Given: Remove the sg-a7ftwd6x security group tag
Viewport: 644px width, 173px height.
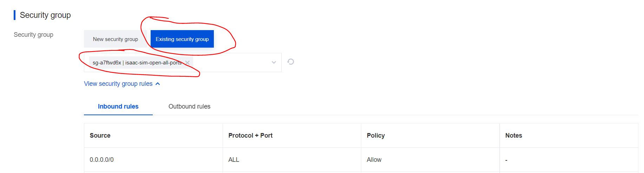Looking at the screenshot, I should coord(188,63).
